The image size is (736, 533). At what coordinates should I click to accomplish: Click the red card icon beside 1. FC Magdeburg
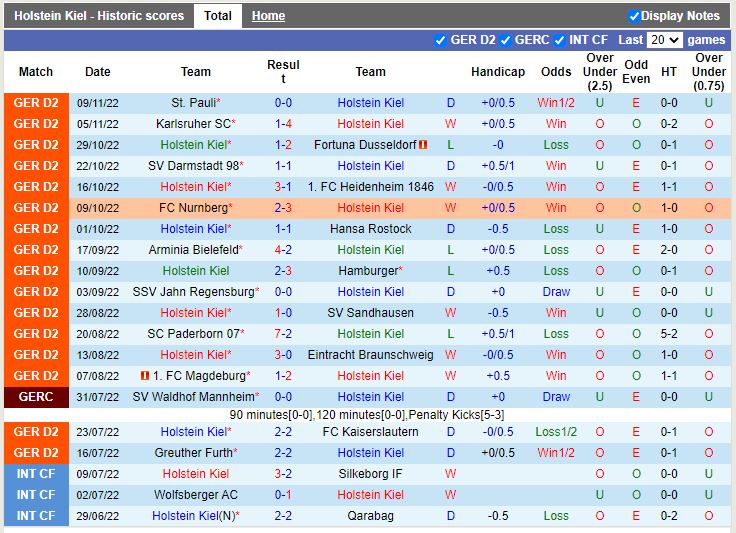click(x=145, y=375)
